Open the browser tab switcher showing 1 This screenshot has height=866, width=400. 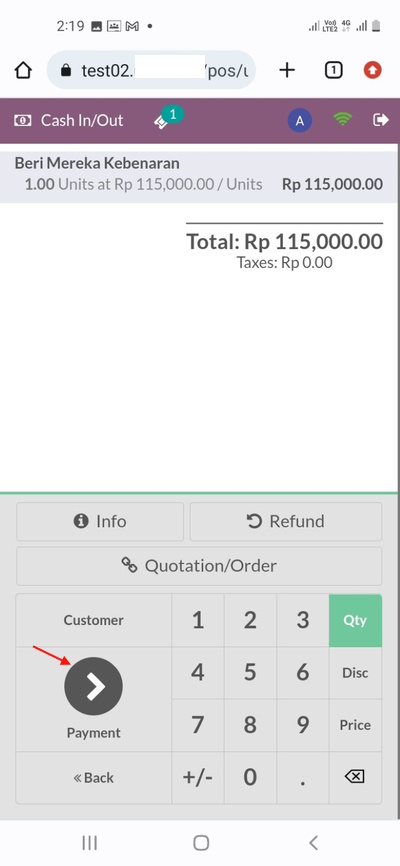pos(333,70)
